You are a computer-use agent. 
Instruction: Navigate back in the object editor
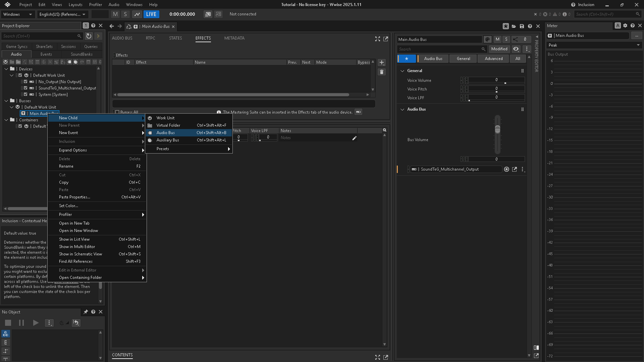(x=112, y=26)
